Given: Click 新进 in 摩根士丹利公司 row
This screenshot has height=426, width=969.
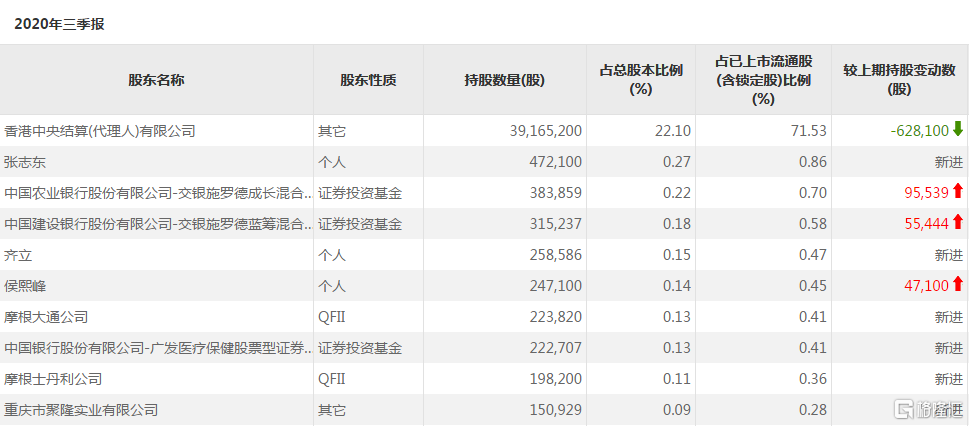Looking at the screenshot, I should click(x=949, y=378).
